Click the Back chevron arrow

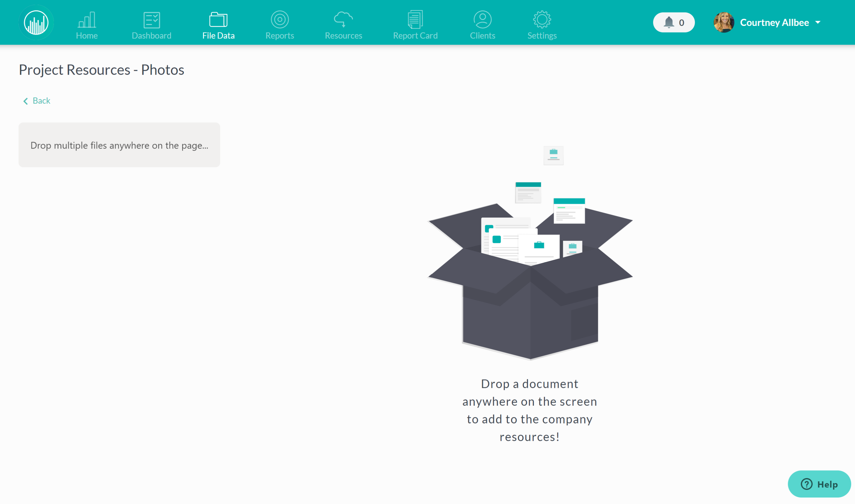point(25,101)
